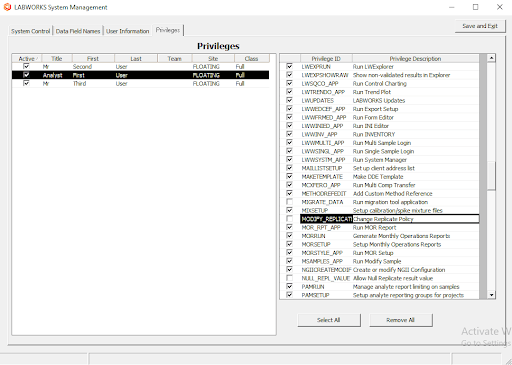
Task: Select the MCXFERO_APP privilege ID
Action: pos(321,185)
